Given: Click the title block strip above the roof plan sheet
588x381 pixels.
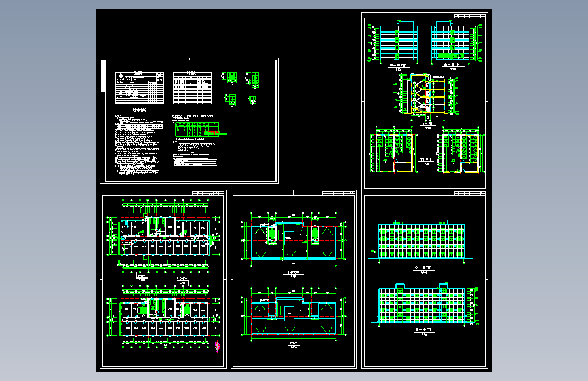Looking at the screenshot, I should click(x=338, y=193).
